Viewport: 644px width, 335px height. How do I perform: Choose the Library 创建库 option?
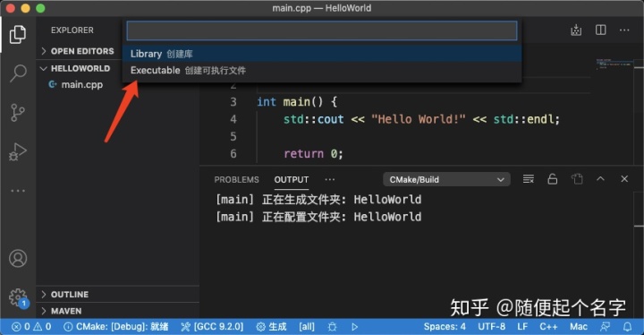tap(322, 54)
